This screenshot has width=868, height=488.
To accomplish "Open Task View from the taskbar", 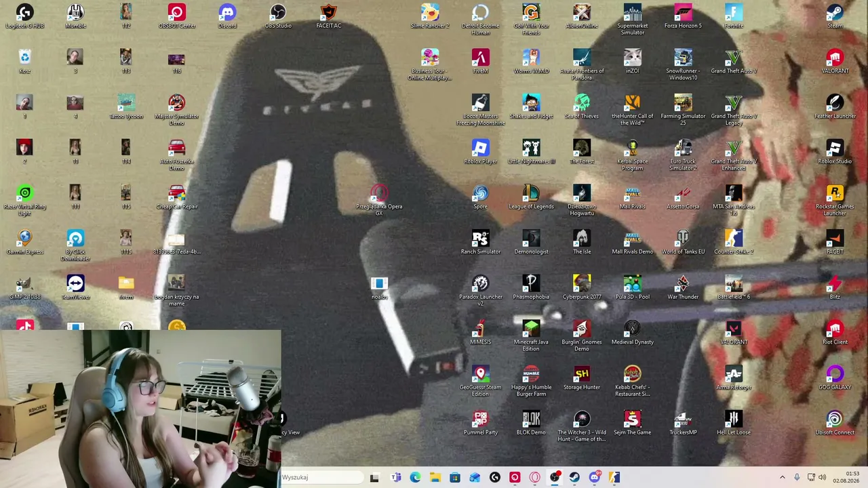I will [x=374, y=477].
